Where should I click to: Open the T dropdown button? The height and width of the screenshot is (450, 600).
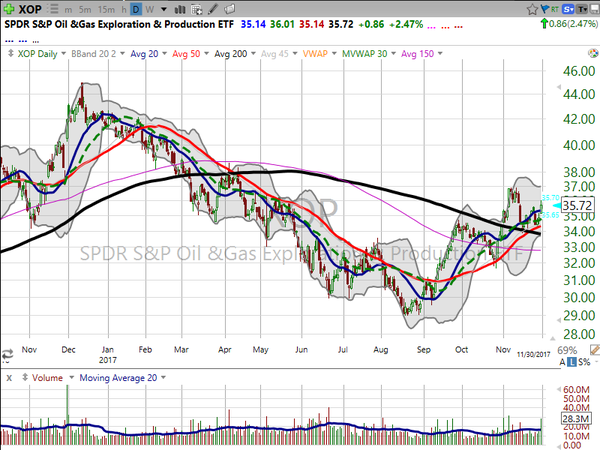click(x=582, y=9)
